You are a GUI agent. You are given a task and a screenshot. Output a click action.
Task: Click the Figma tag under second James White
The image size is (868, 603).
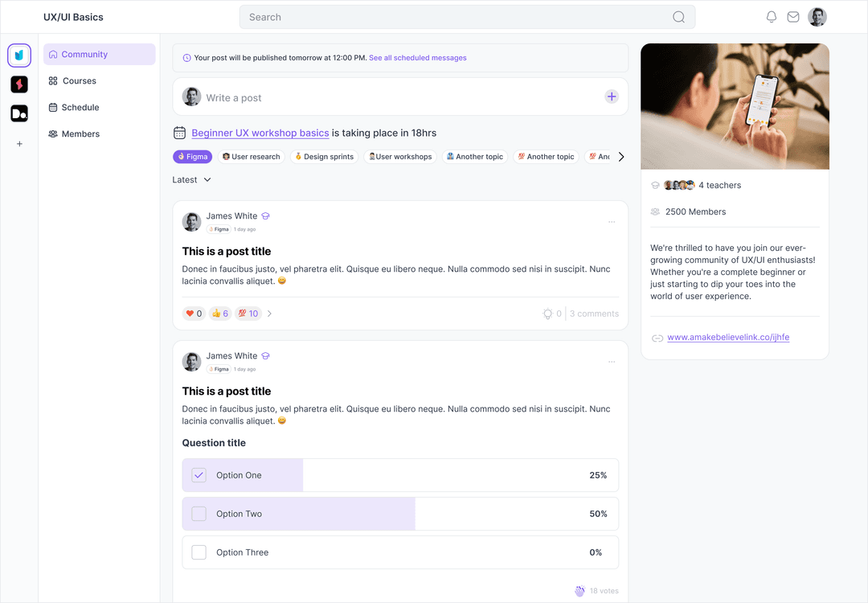click(219, 369)
